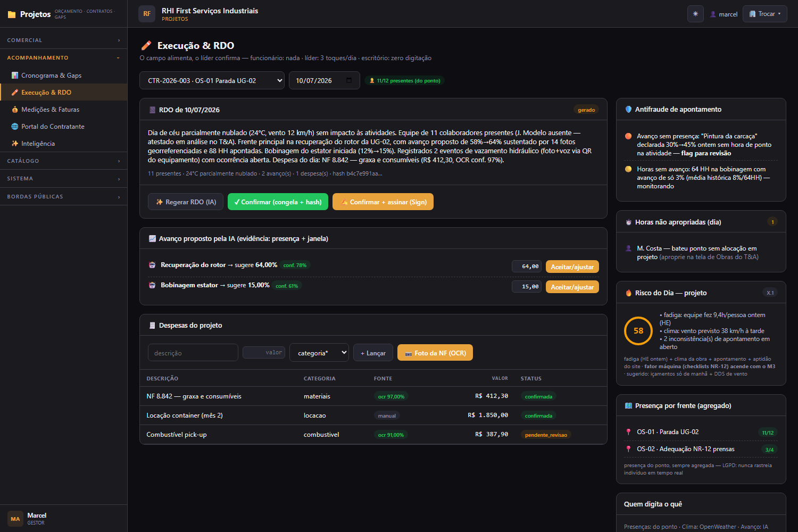Collapse the Acompanhamento sidebar section

pyautogui.click(x=64, y=58)
